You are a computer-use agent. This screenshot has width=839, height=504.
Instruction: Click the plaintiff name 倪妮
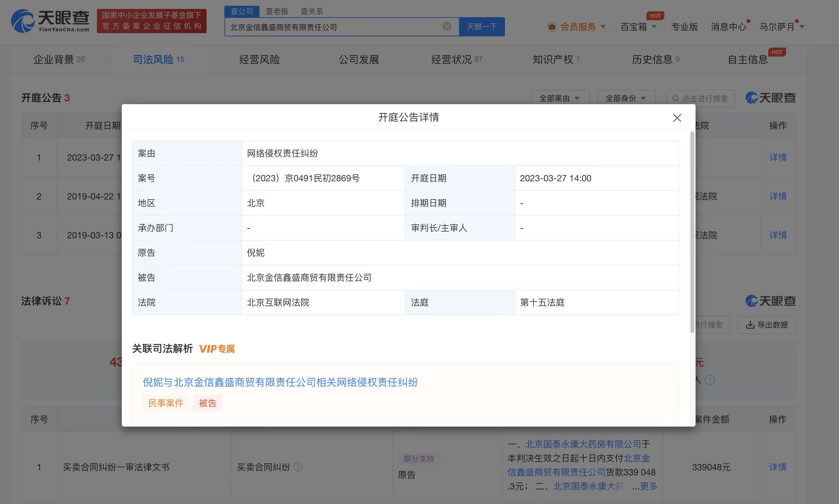point(256,253)
